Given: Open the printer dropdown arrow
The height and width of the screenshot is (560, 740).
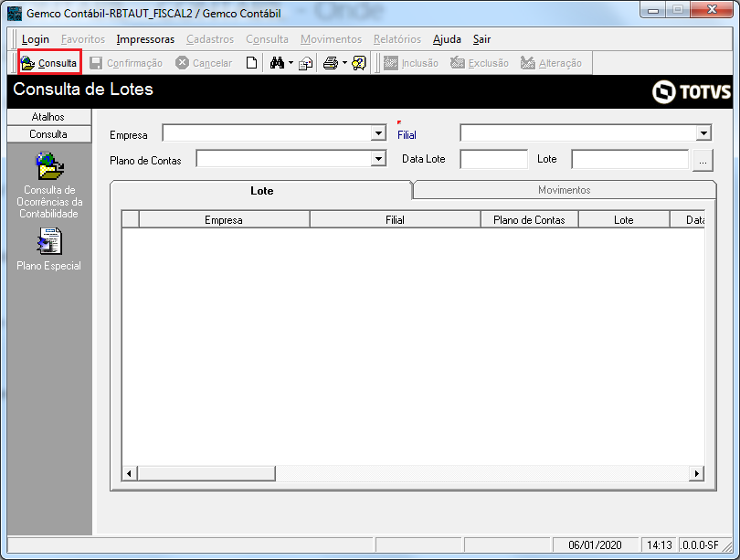Looking at the screenshot, I should coord(344,63).
